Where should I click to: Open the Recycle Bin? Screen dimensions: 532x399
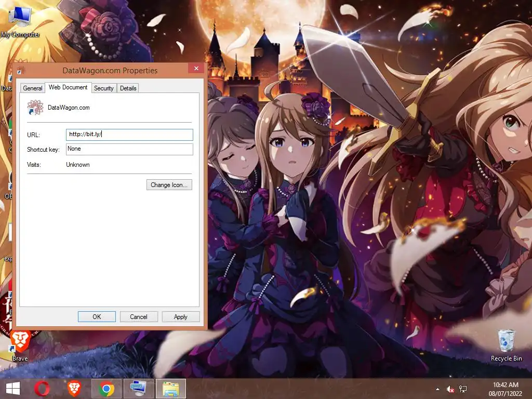tap(506, 345)
